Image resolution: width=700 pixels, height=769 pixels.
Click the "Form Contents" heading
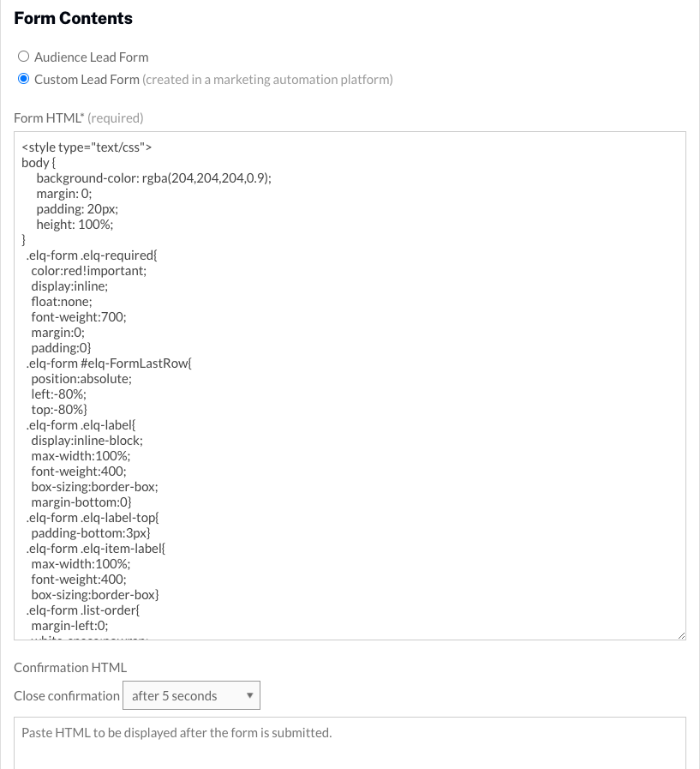(x=73, y=18)
